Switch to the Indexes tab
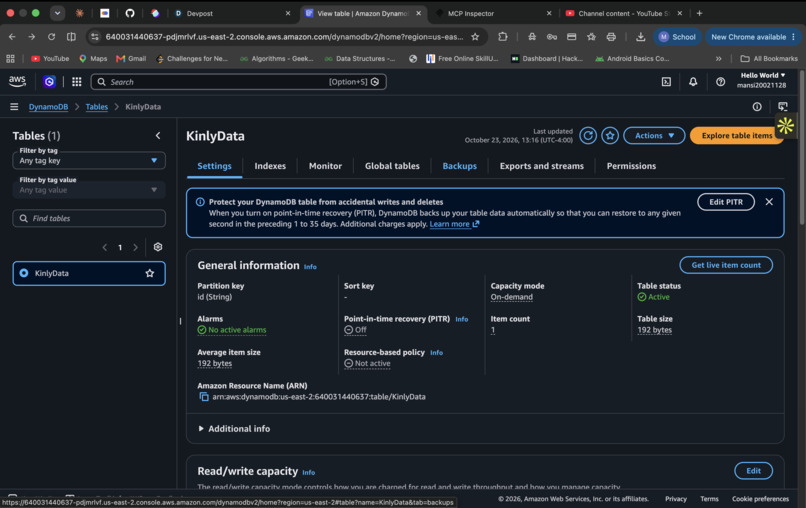Image resolution: width=806 pixels, height=508 pixels. [x=270, y=166]
